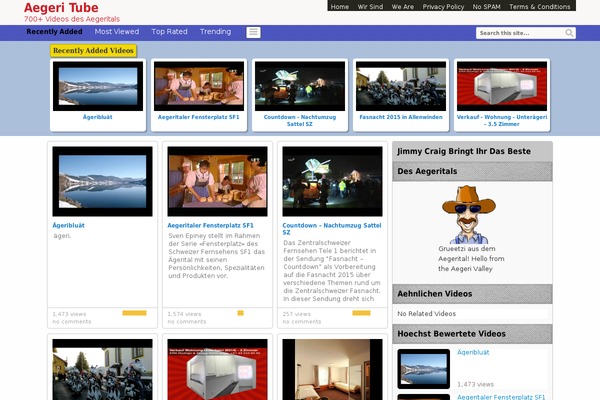
Task: Click '1,473 views' on the Ägeribluät card
Action: 69,314
